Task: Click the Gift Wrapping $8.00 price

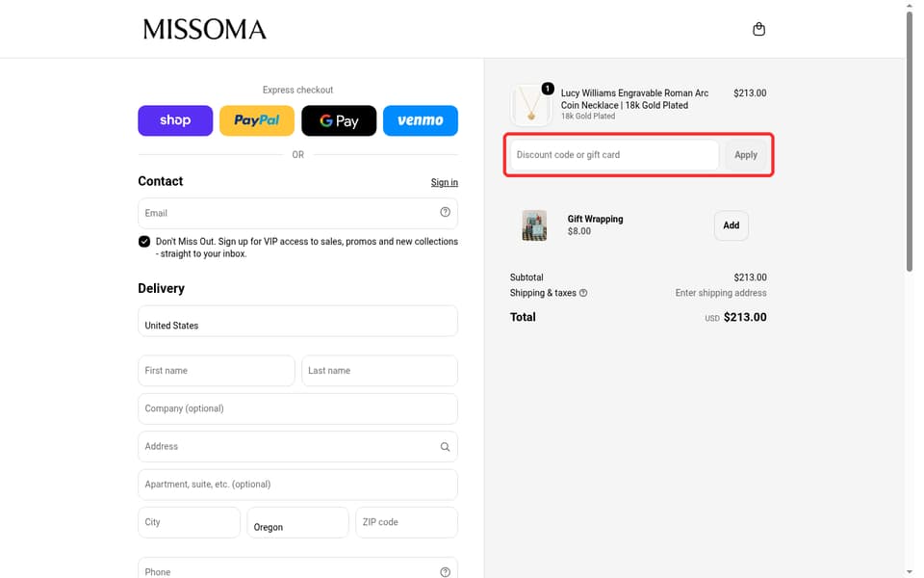Action: 579,231
